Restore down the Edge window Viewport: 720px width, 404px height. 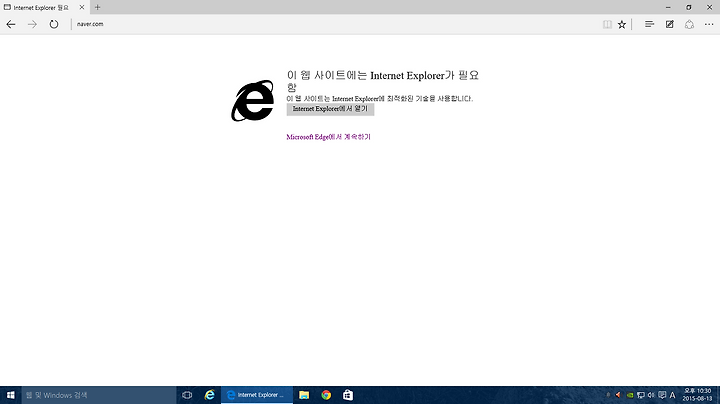click(689, 7)
